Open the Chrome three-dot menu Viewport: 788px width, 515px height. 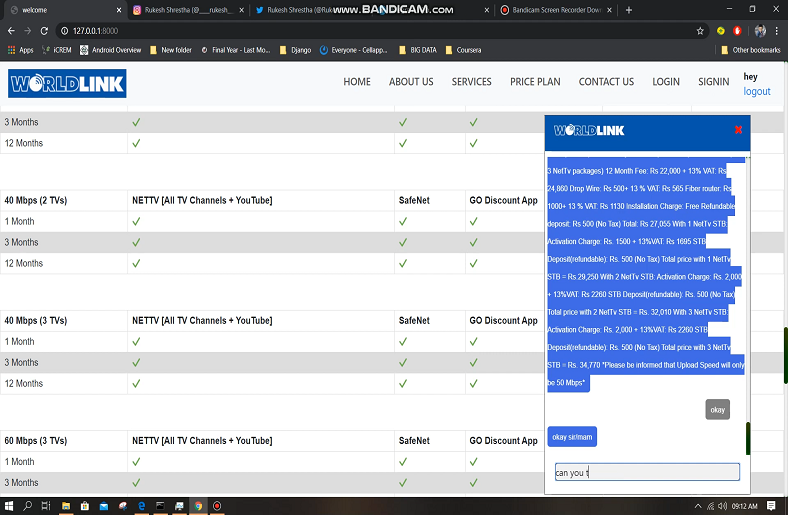777,31
